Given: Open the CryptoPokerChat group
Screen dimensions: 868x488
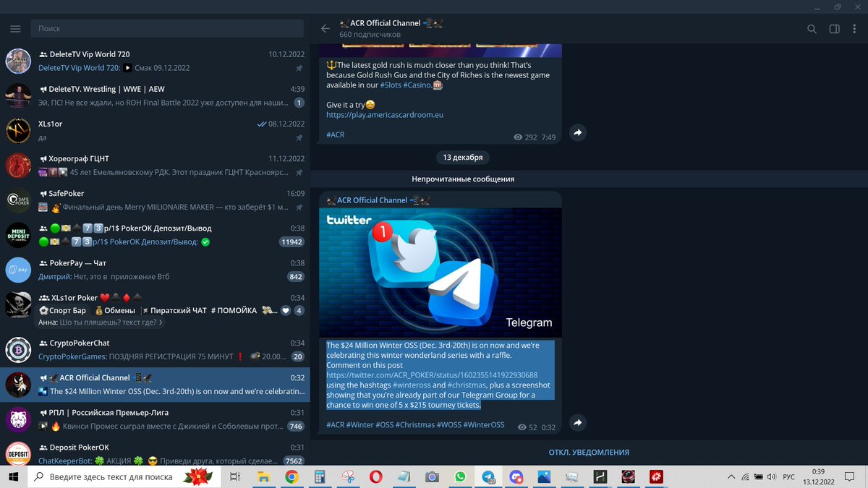Looking at the screenshot, I should (x=155, y=350).
